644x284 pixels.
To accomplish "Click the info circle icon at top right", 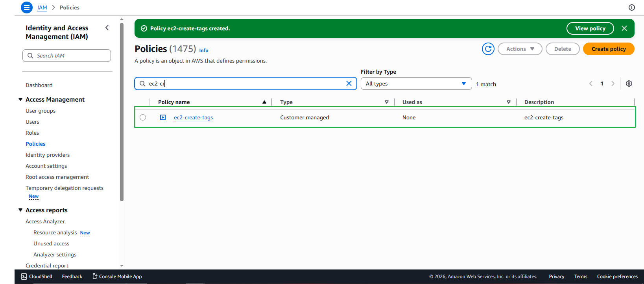I will [632, 7].
